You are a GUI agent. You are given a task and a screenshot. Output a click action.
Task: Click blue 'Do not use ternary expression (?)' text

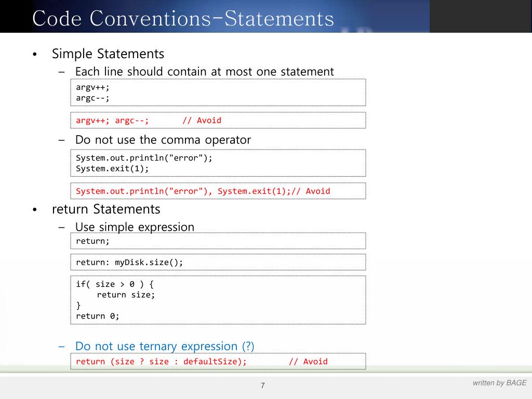coord(165,347)
